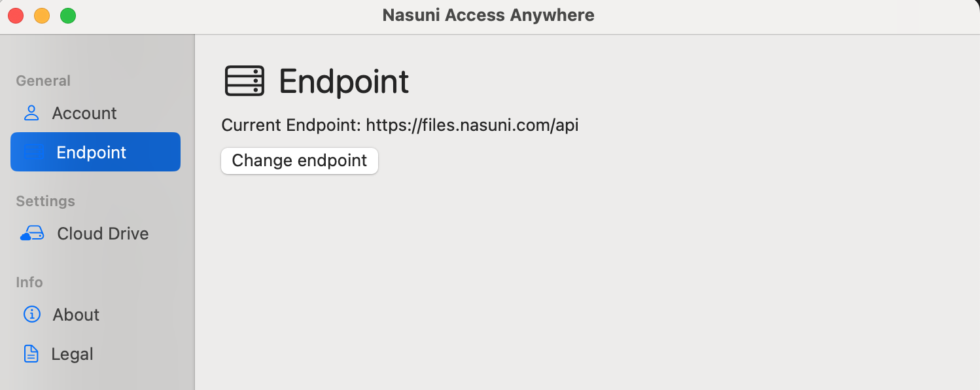980x390 pixels.
Task: Select the Endpoint sidebar item label
Action: (92, 152)
